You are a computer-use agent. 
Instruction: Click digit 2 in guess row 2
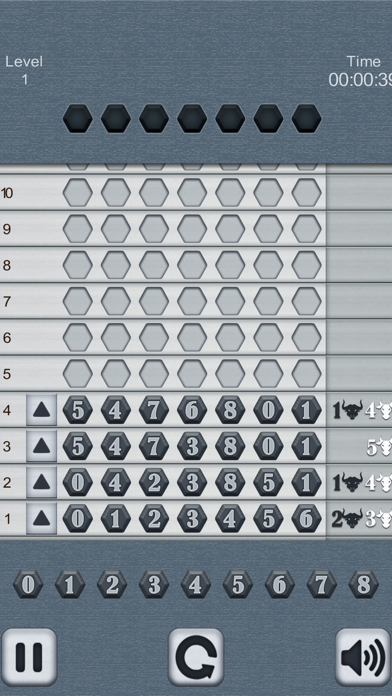154,482
